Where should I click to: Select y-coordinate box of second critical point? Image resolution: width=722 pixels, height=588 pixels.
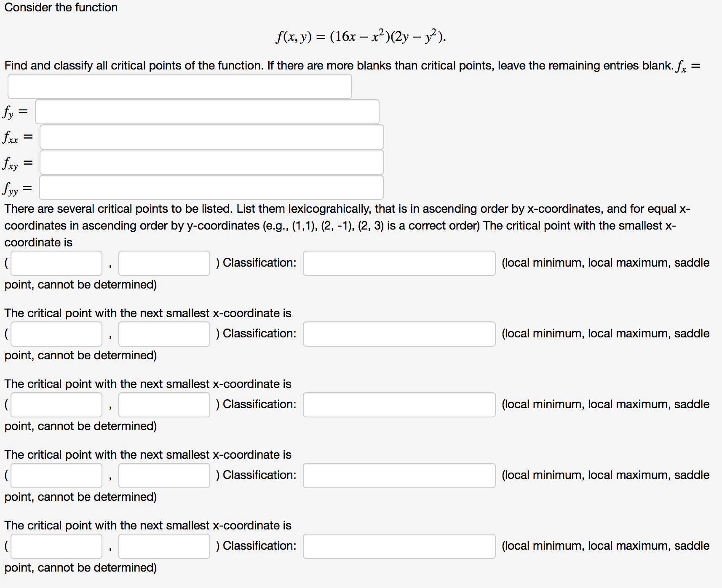164,334
